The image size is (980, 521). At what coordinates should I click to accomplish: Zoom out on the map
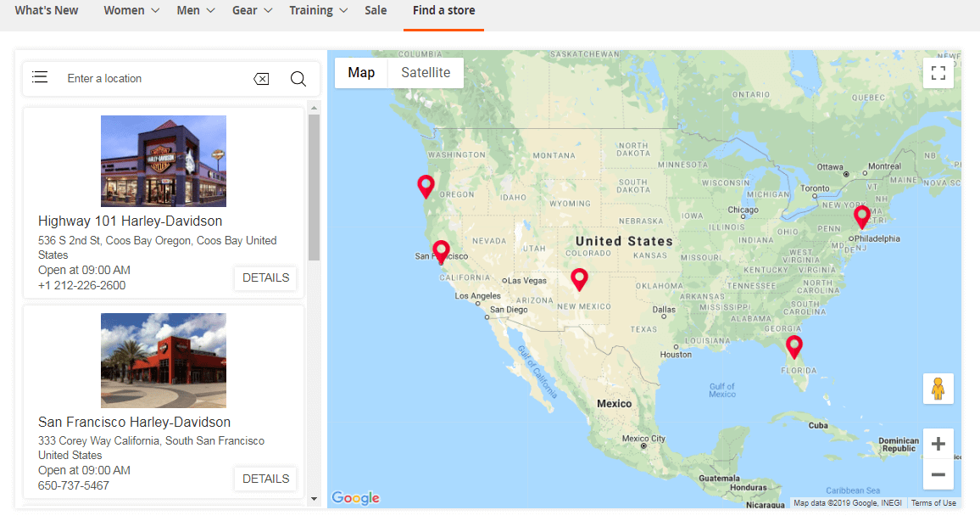point(938,474)
